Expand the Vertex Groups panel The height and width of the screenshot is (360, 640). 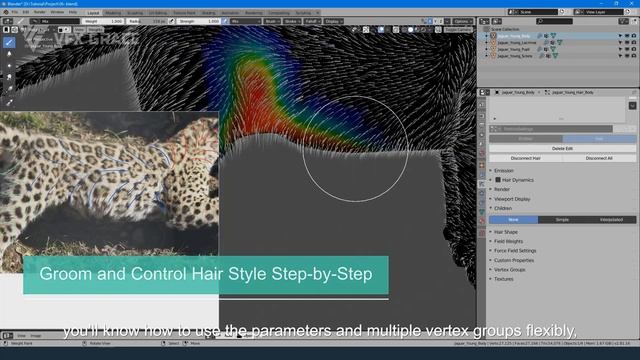(509, 270)
